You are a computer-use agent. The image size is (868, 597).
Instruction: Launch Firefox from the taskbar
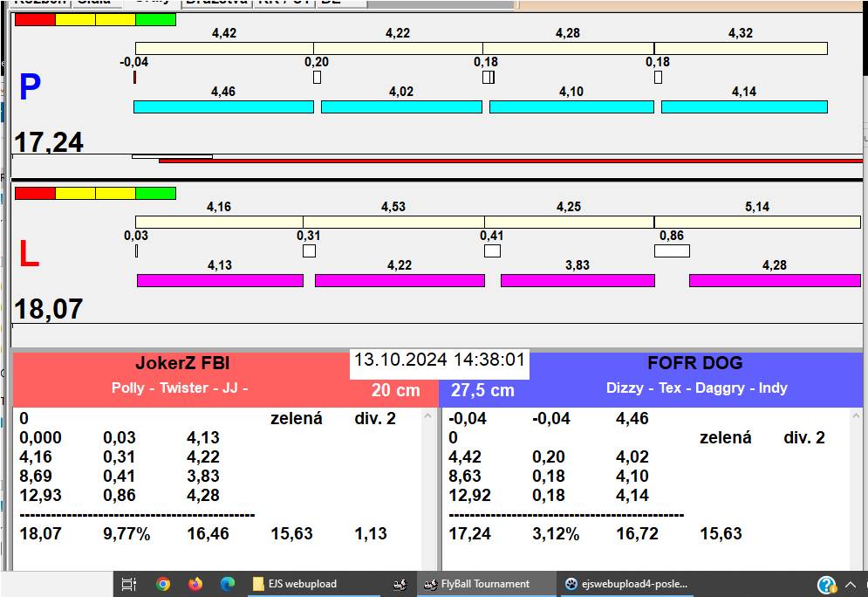click(x=195, y=584)
